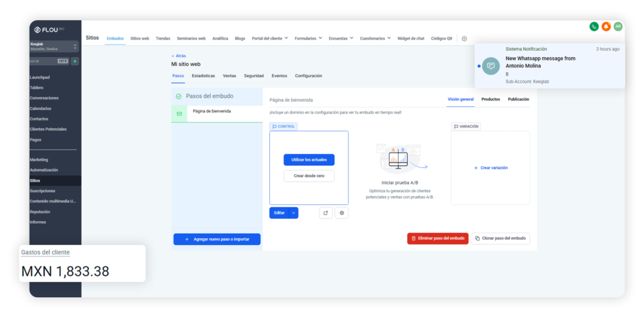The width and height of the screenshot is (644, 333).
Task: Open the step settings gear next to Editar
Action: click(x=341, y=213)
